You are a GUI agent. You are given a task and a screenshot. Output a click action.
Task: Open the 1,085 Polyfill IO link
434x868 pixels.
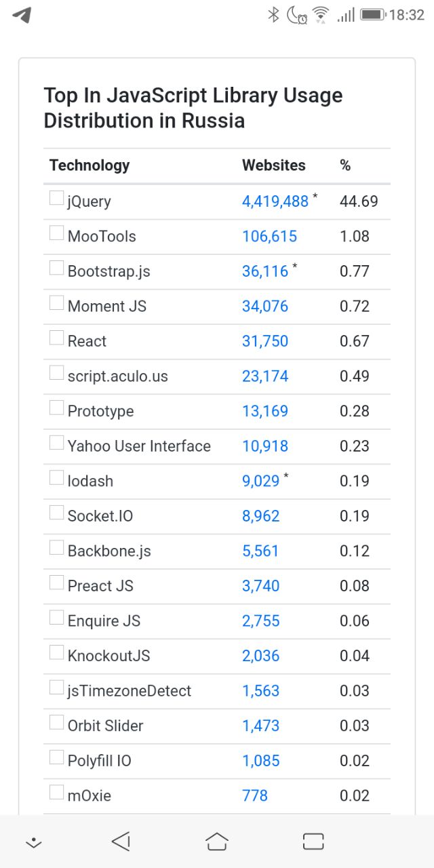261,761
